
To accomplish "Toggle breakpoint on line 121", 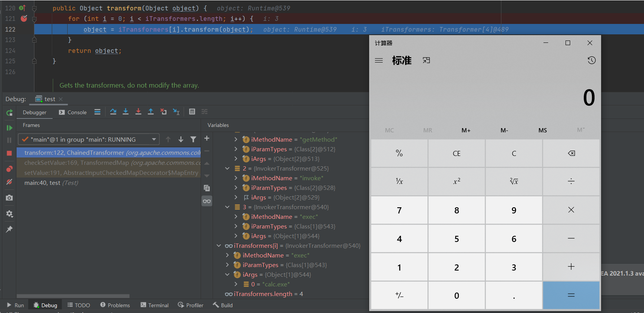I will (x=24, y=19).
